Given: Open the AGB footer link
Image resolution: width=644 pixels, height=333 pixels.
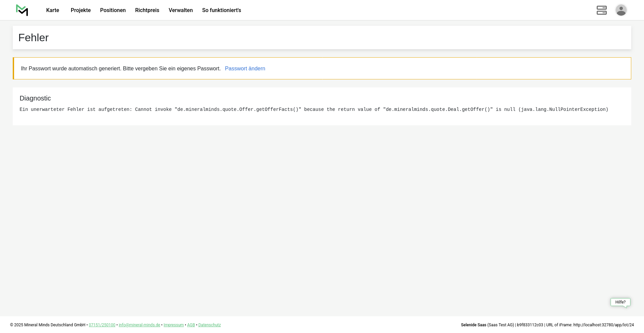Looking at the screenshot, I should [x=191, y=325].
